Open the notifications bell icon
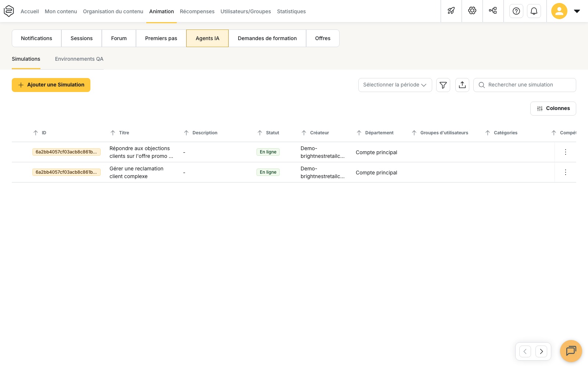This screenshot has height=368, width=588. coord(534,11)
